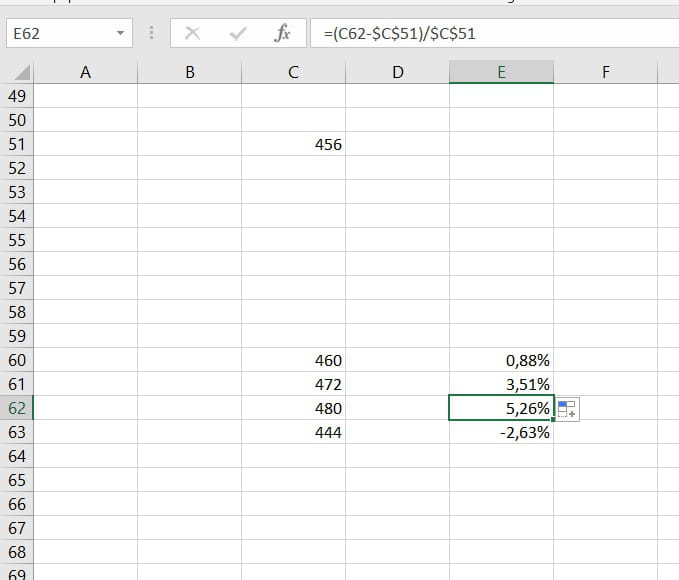
Task: Click the Select All corner triangle
Action: point(22,72)
